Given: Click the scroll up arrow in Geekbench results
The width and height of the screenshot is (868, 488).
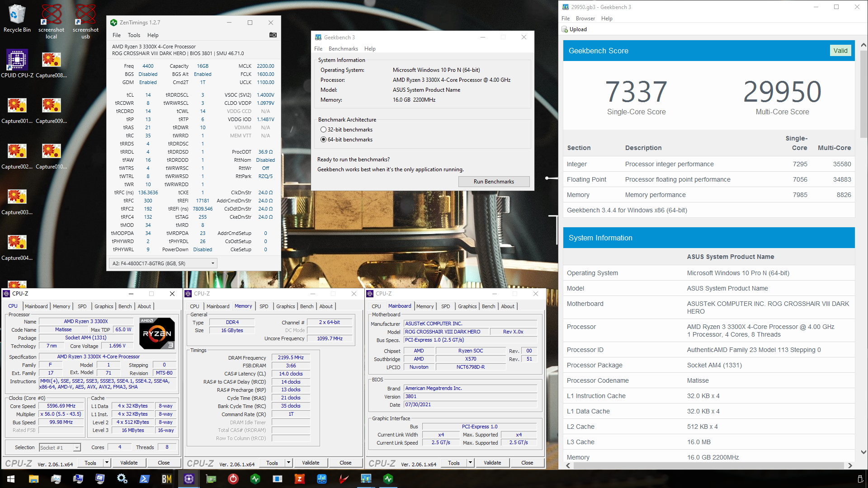Looking at the screenshot, I should [863, 45].
